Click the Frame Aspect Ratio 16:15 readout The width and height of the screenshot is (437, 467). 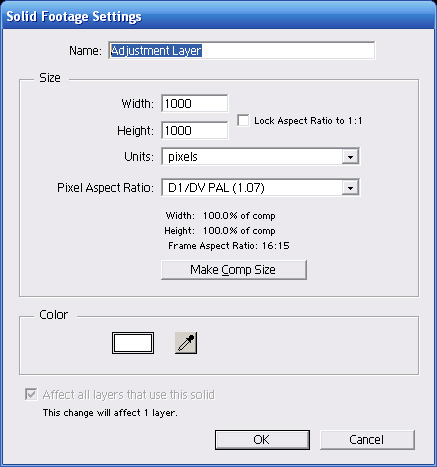(229, 246)
